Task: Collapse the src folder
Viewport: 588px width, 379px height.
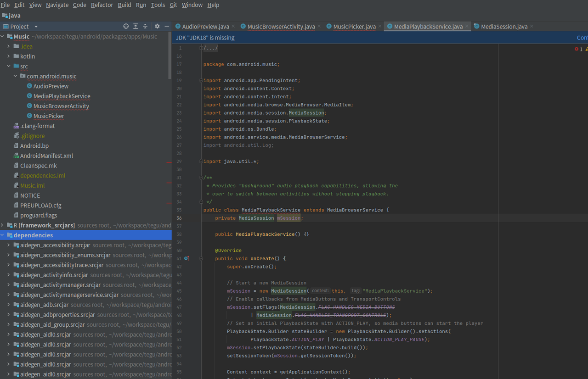Action: click(x=9, y=67)
